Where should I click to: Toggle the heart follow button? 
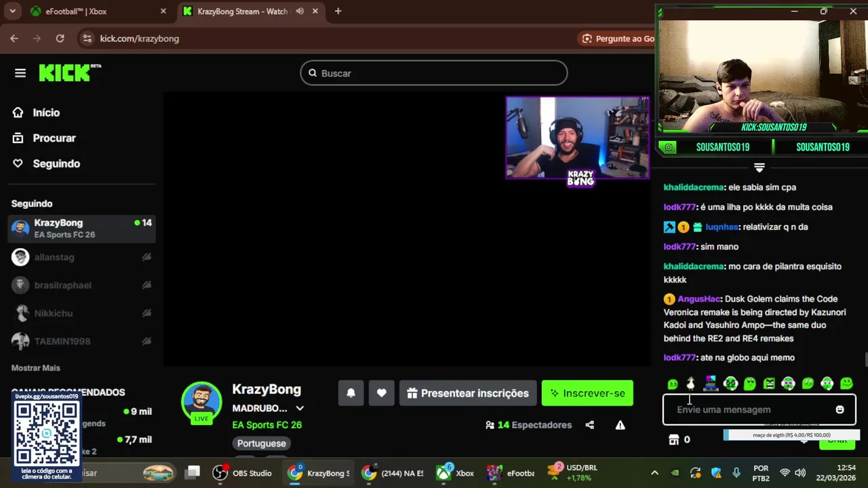coord(381,393)
